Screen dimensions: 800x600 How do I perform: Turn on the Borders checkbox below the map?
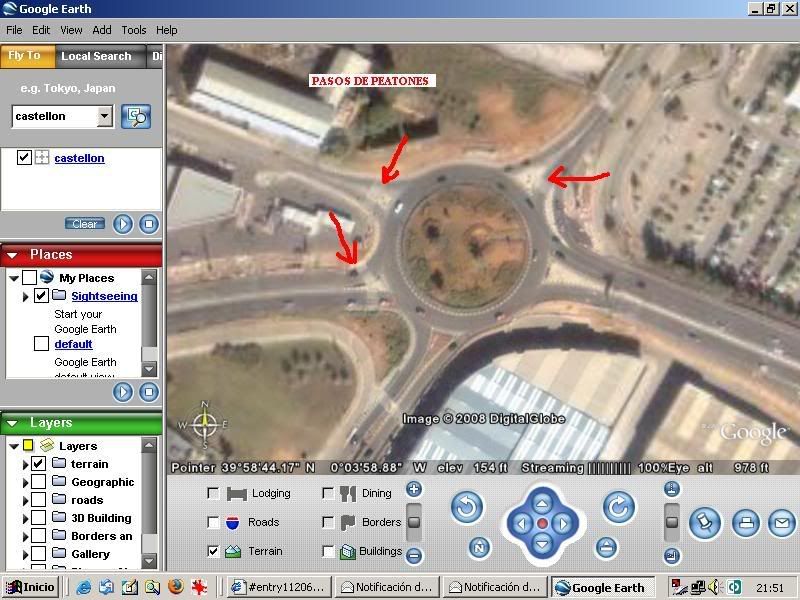point(328,522)
